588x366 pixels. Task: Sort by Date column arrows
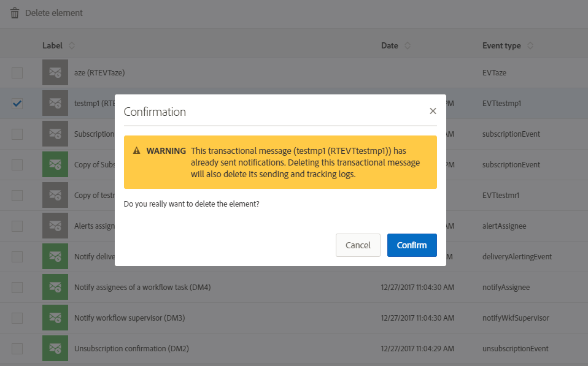(x=408, y=46)
